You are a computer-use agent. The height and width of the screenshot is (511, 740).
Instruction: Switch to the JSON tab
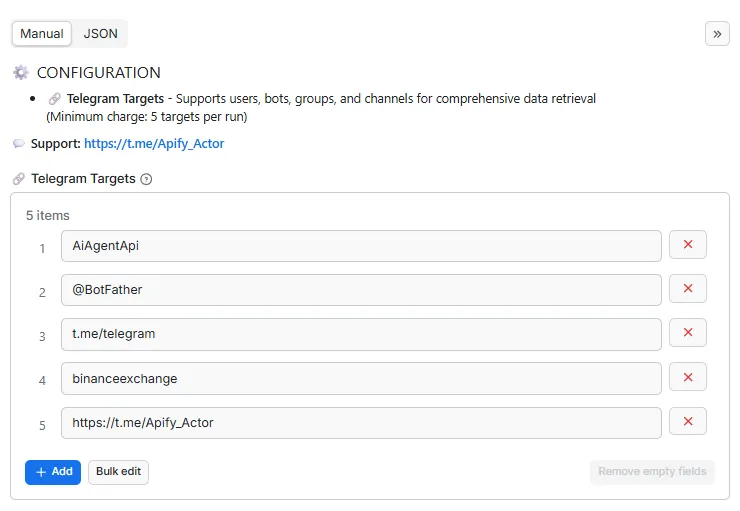coord(100,33)
